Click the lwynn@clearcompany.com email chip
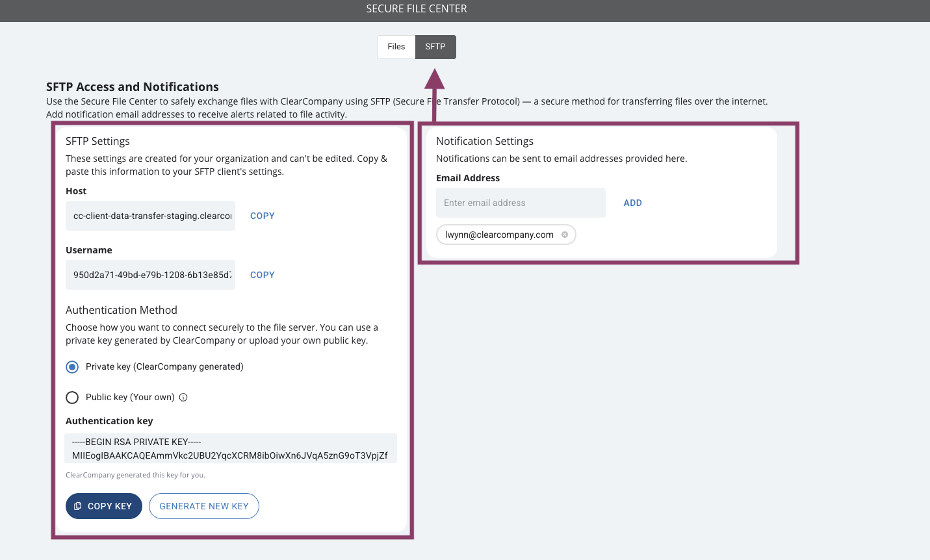Image resolution: width=930 pixels, height=560 pixels. tap(506, 235)
